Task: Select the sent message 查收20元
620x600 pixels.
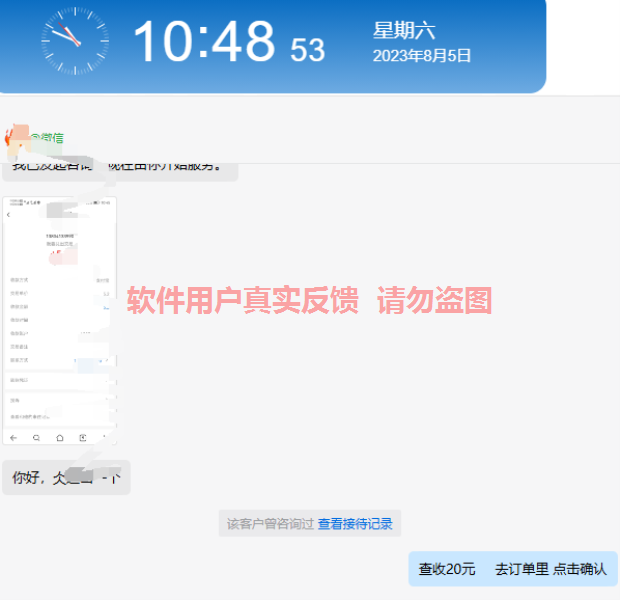Action: tap(447, 569)
